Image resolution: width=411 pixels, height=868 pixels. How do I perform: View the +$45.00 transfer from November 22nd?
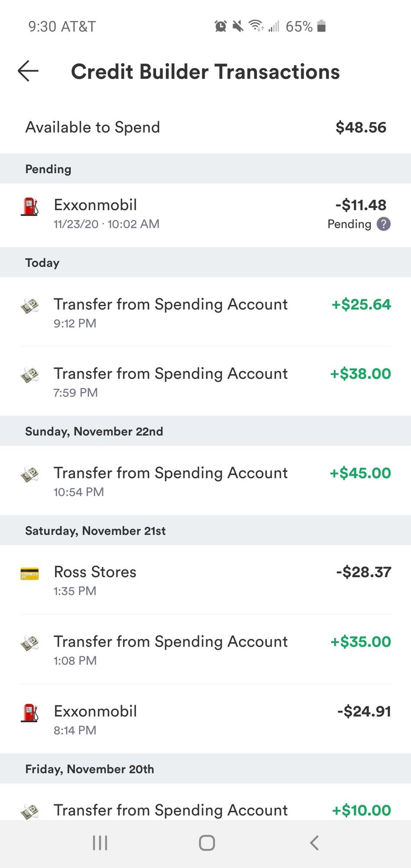click(205, 481)
